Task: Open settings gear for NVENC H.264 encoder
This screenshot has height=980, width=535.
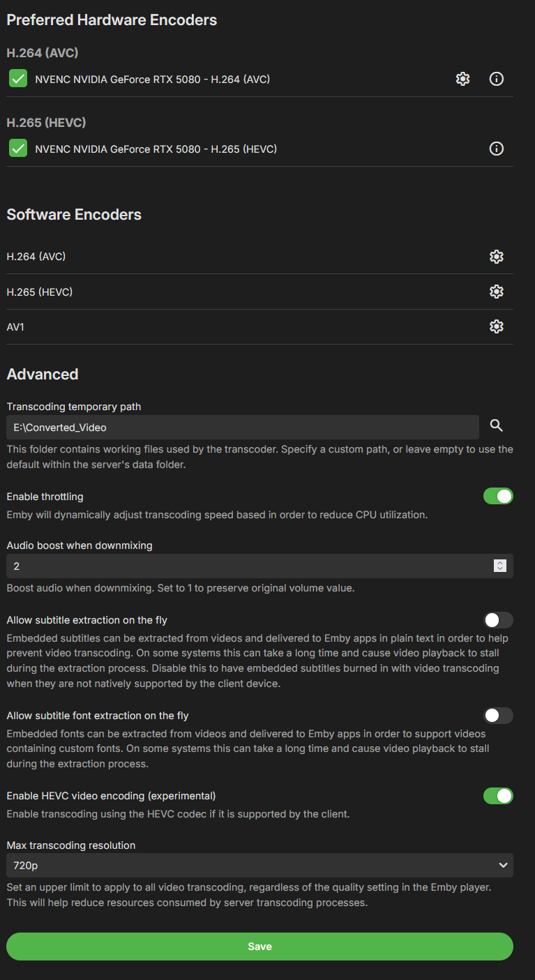Action: (x=462, y=79)
